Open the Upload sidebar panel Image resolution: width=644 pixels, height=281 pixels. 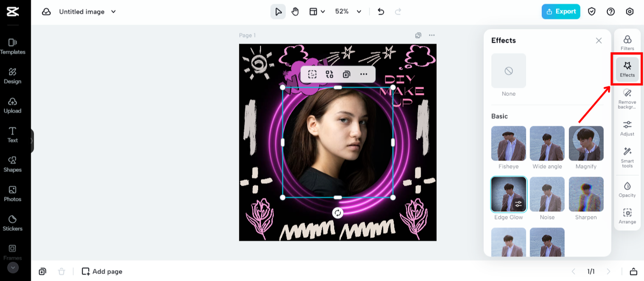[x=13, y=105]
